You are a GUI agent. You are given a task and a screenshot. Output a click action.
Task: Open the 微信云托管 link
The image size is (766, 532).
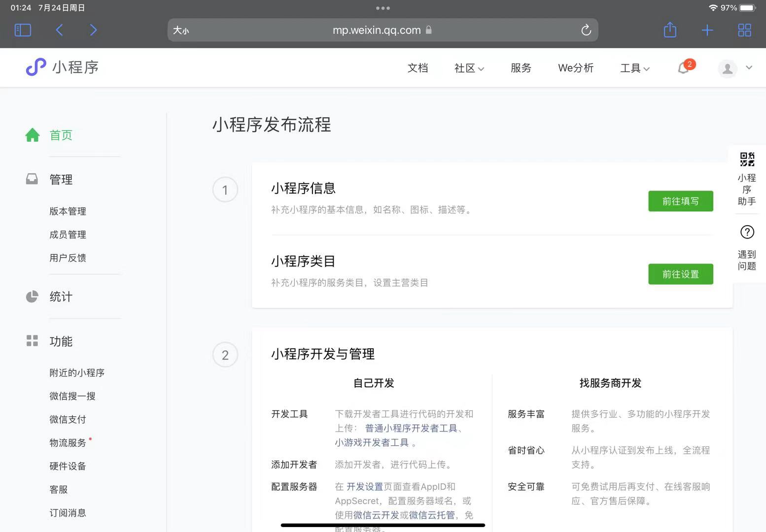point(432,515)
